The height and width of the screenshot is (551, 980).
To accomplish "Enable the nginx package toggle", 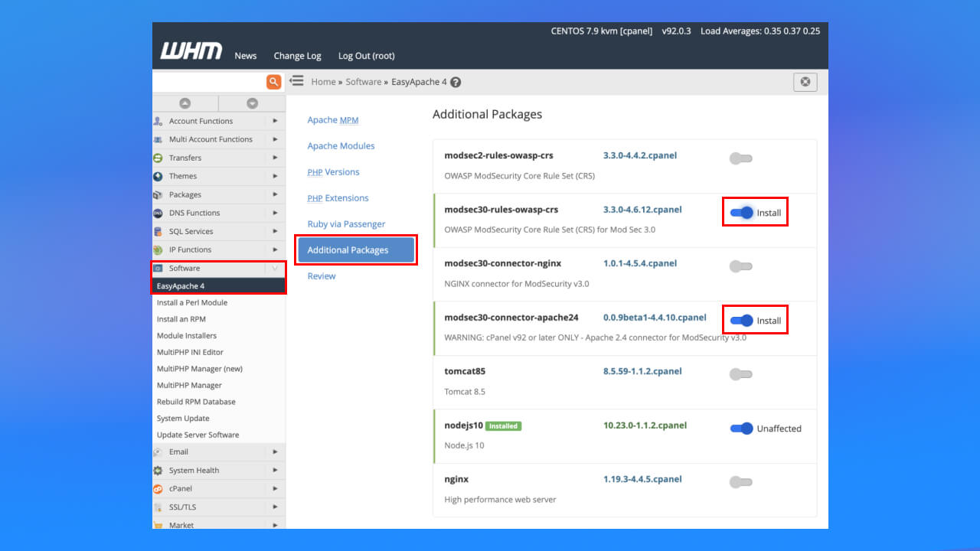I will pyautogui.click(x=741, y=482).
